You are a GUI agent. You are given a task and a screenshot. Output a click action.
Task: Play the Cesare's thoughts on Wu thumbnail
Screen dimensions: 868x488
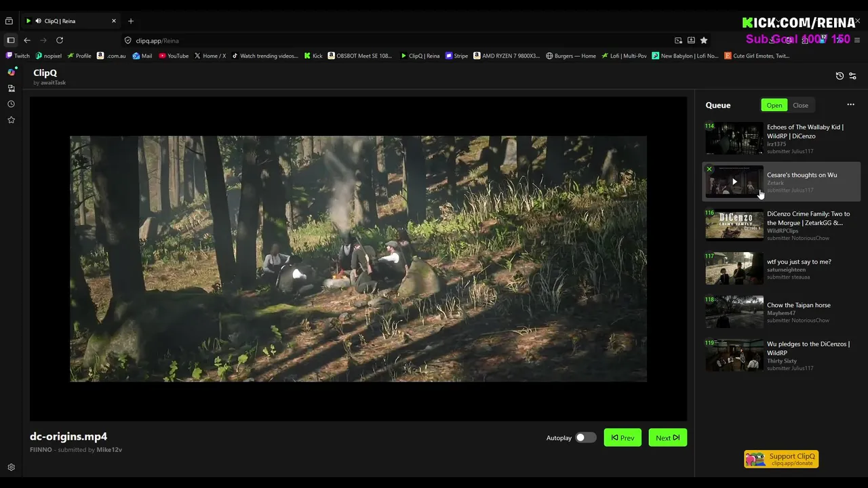click(734, 182)
